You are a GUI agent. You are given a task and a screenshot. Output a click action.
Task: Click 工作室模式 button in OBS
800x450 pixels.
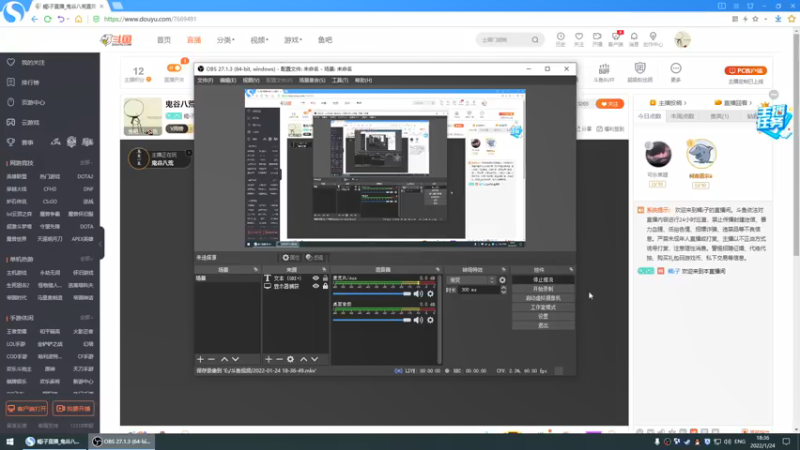(x=543, y=307)
